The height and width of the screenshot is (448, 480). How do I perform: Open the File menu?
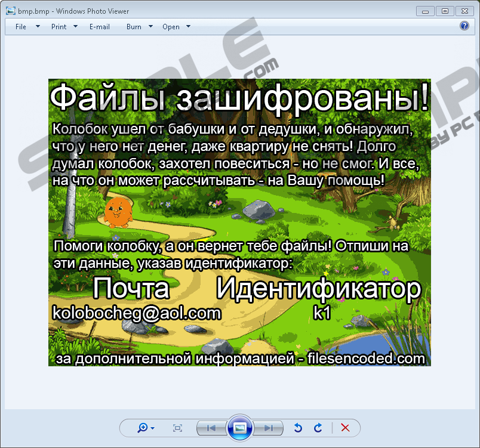click(x=21, y=27)
